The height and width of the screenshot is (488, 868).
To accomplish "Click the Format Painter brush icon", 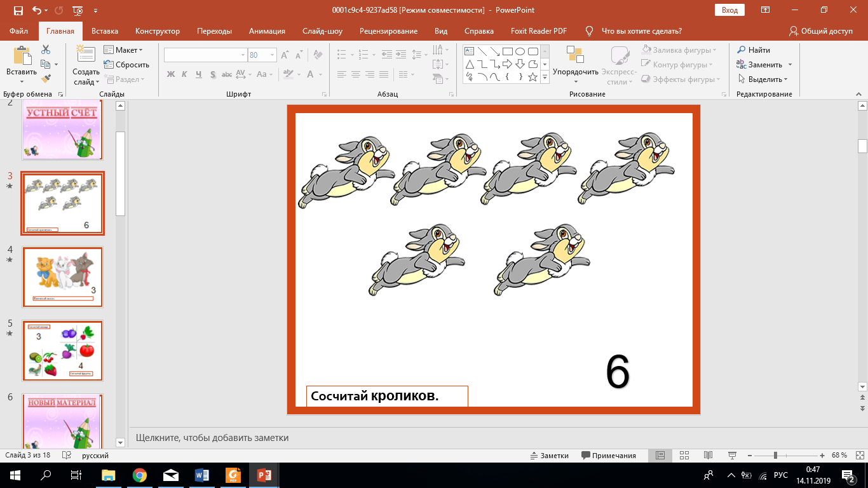I will pyautogui.click(x=46, y=79).
